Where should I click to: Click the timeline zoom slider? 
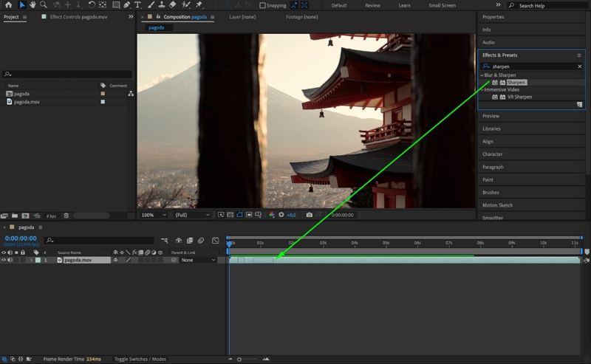pos(239,360)
